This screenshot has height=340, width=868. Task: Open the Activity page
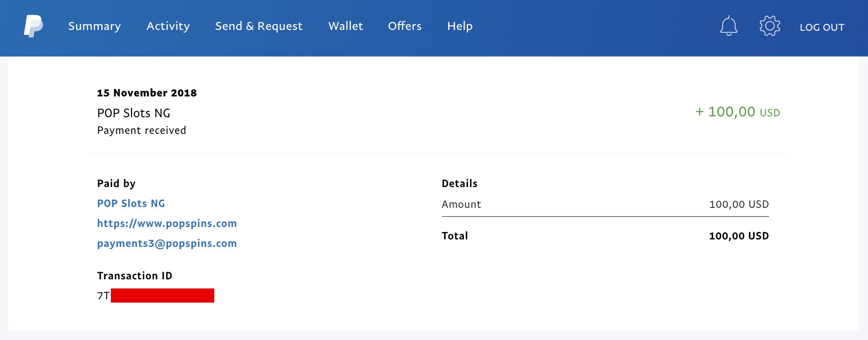168,26
